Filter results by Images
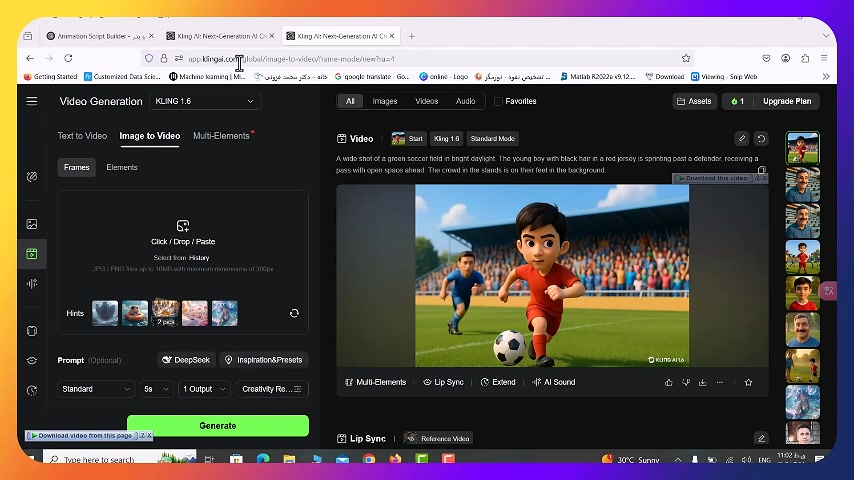The width and height of the screenshot is (854, 480). point(385,101)
